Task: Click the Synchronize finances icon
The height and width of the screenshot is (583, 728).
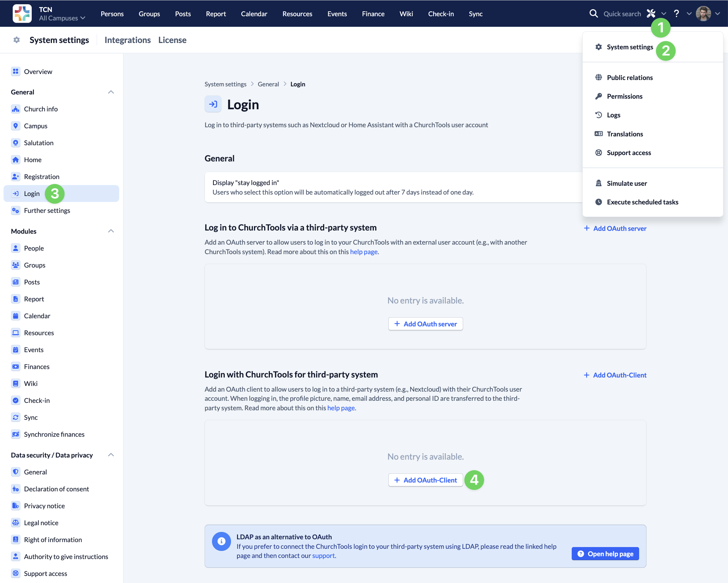Action: tap(16, 434)
